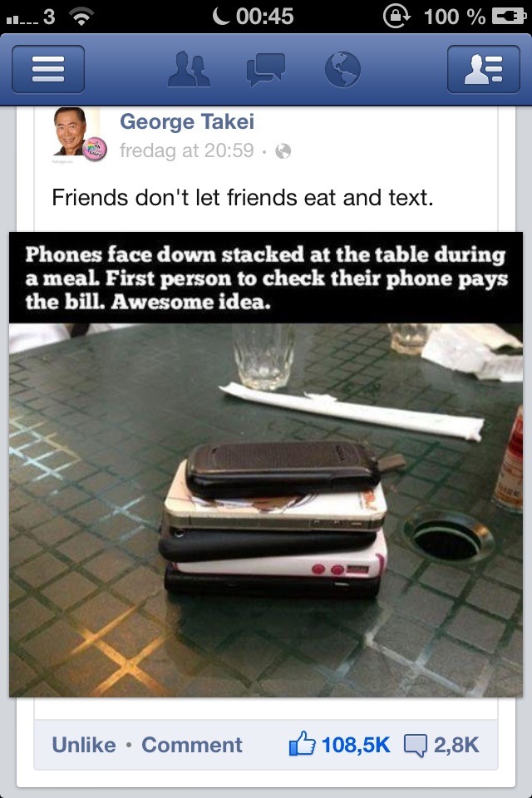Tap the comment bubble icon
The height and width of the screenshot is (798, 532).
[x=416, y=746]
